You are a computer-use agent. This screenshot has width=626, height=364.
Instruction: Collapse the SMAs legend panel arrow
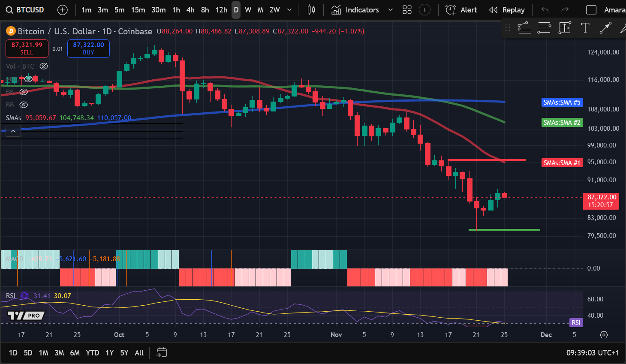(x=13, y=131)
